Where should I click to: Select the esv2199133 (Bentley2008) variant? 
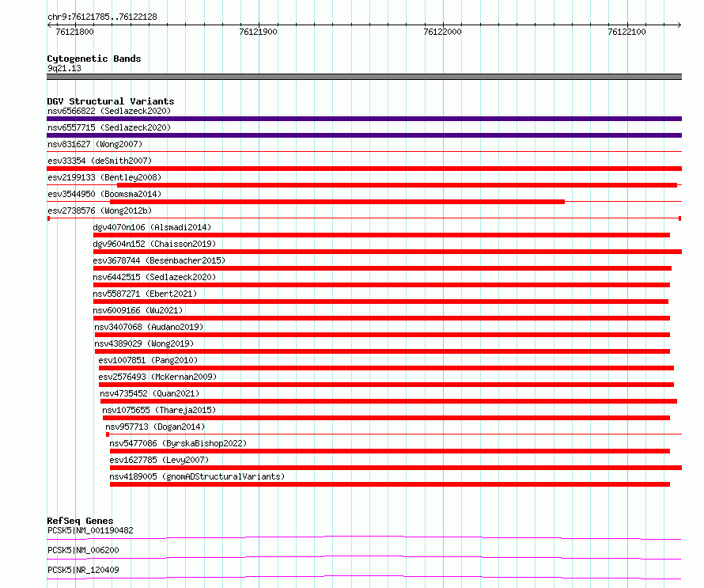104,177
